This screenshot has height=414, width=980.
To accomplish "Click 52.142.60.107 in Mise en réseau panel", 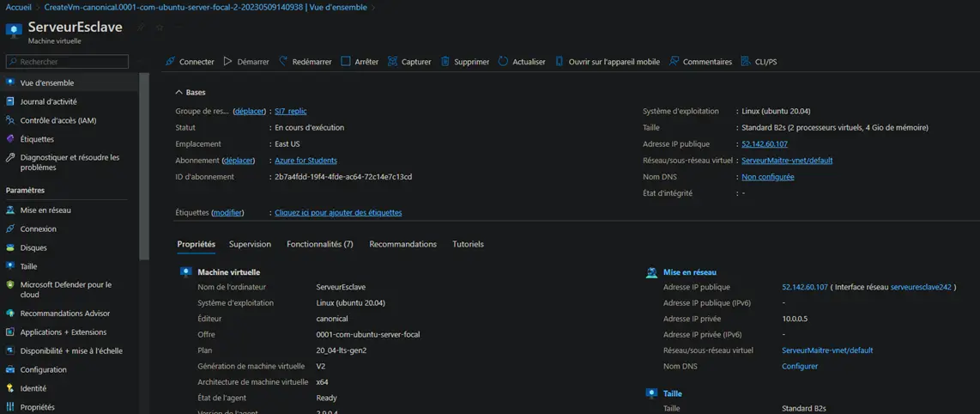I will [x=805, y=287].
